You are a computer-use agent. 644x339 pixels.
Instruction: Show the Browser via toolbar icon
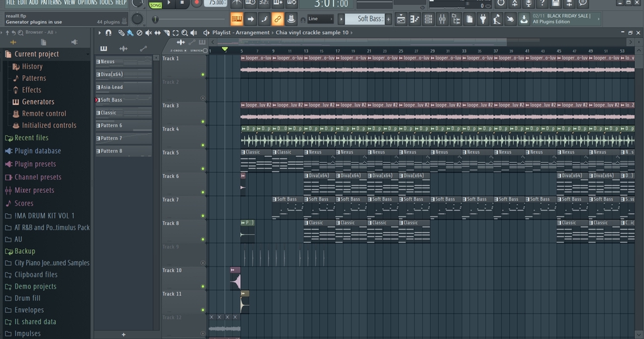click(456, 19)
